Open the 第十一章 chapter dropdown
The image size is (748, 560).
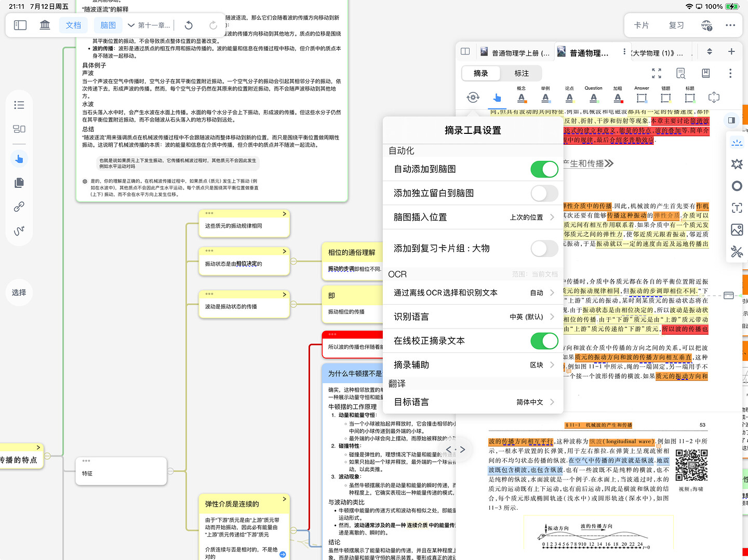point(149,25)
